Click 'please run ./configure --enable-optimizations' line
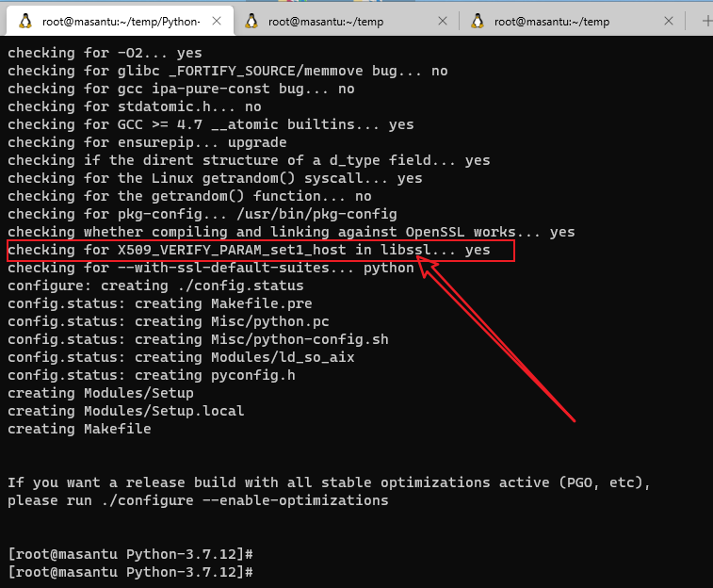Screen dimensions: 713x588 click(x=198, y=500)
